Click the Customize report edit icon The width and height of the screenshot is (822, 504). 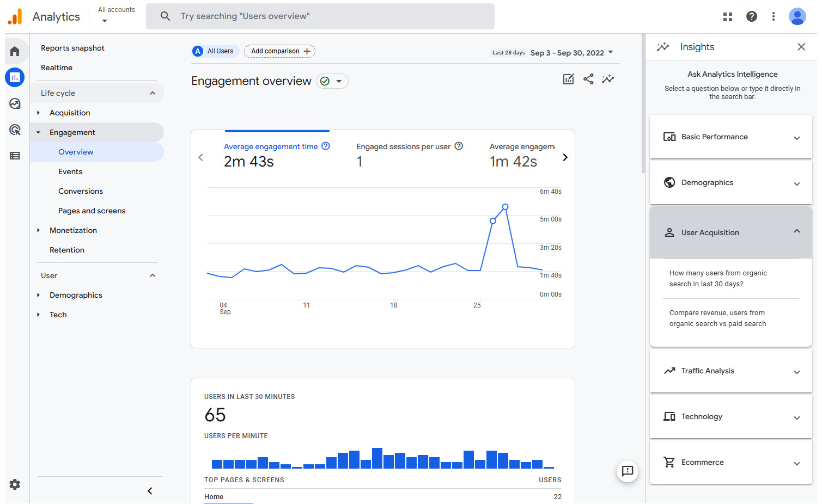[x=568, y=79]
